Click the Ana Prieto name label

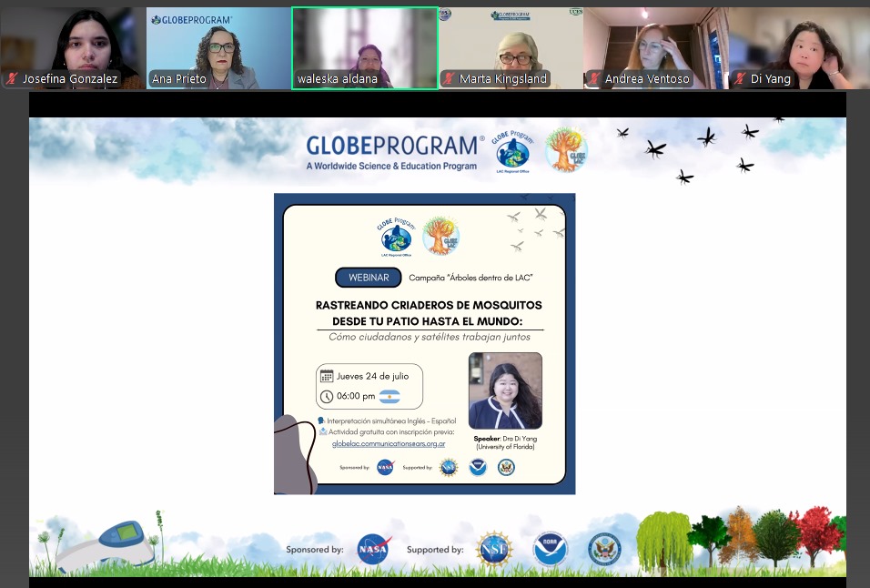[179, 79]
